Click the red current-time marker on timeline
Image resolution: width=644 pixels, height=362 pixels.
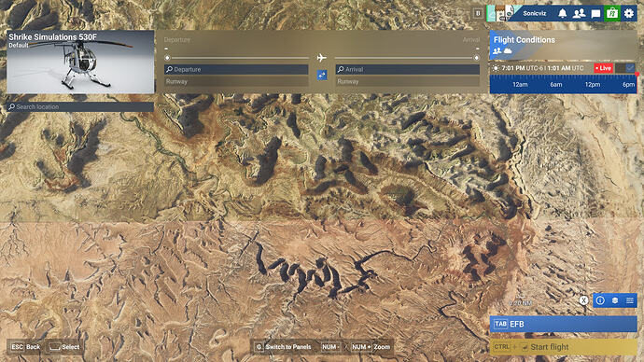637,75
